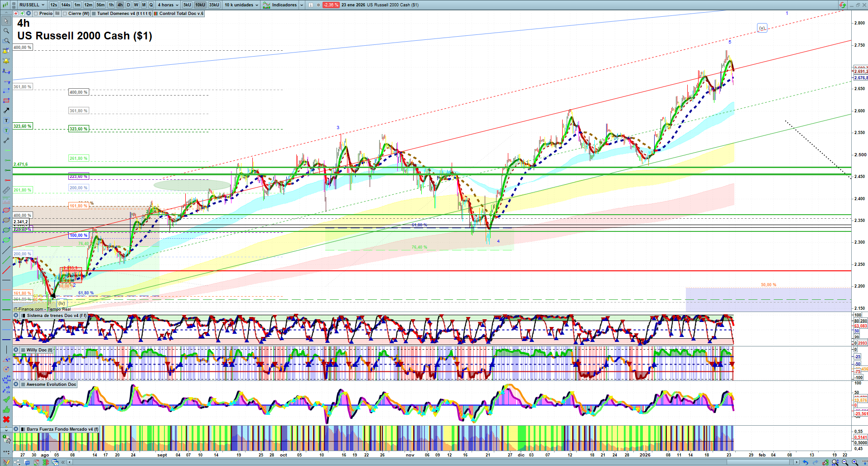Image resolution: width=868 pixels, height=466 pixels.
Task: Select the ruler measurement tool
Action: click(6, 190)
